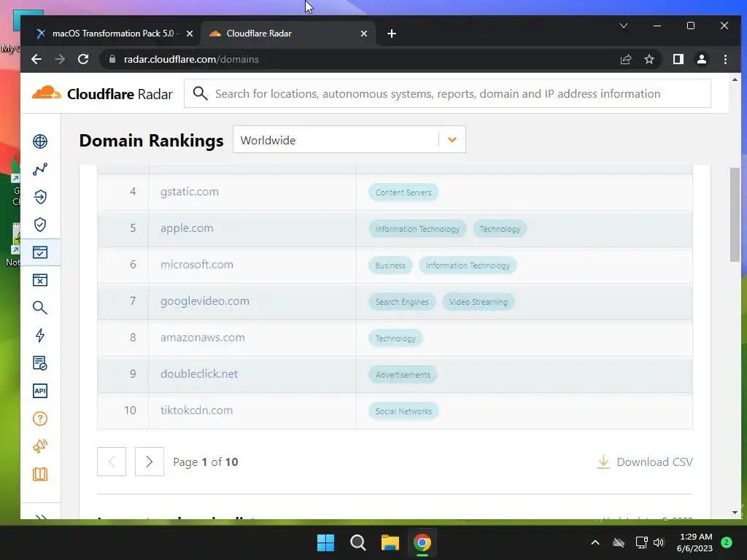This screenshot has height=560, width=747.
Task: Open a new browser tab
Action: click(392, 34)
